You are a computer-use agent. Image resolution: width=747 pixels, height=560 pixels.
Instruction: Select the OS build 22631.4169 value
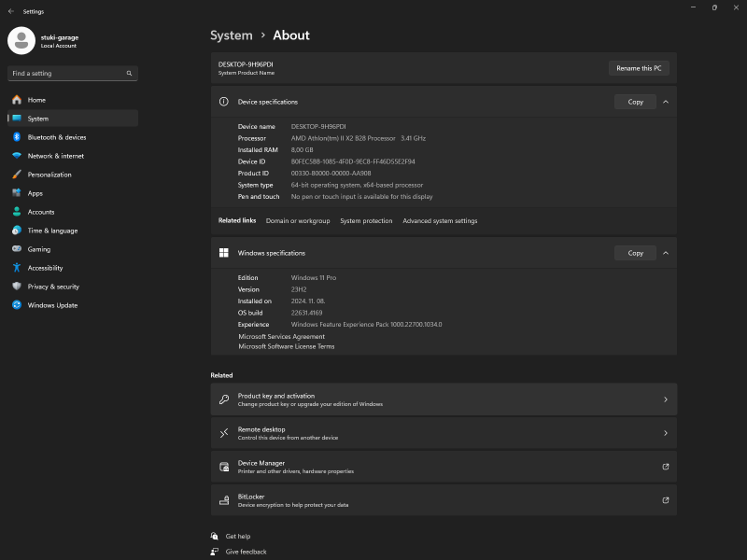(306, 313)
